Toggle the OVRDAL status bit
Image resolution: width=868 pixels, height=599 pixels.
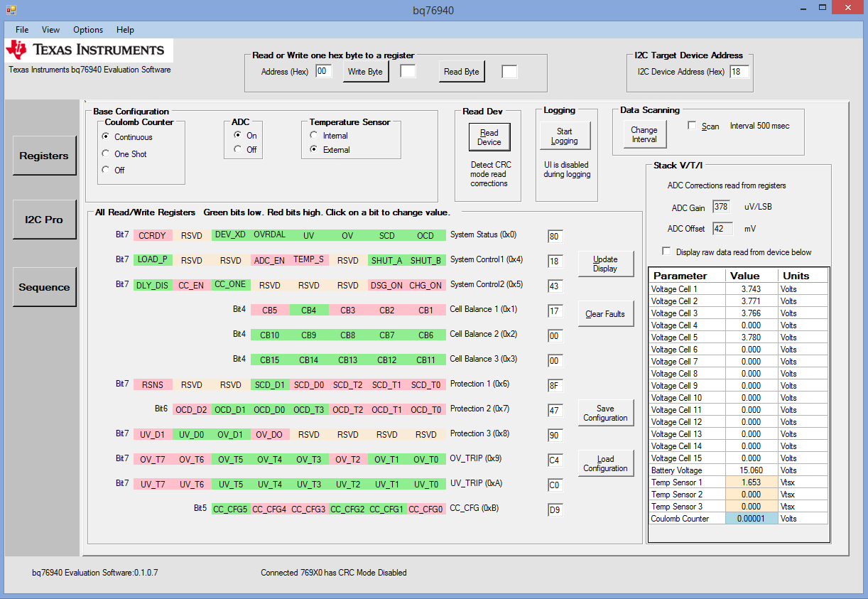click(x=269, y=235)
